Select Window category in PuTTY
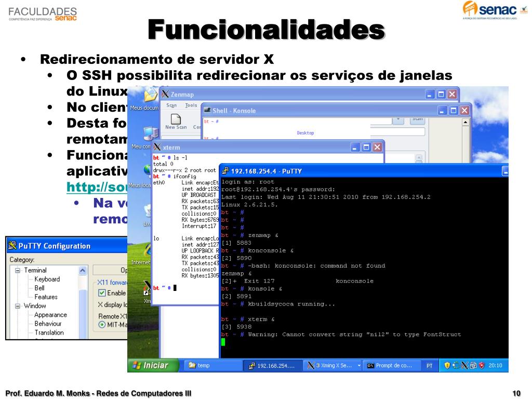Screen dimensions: 532x399 tap(35, 305)
